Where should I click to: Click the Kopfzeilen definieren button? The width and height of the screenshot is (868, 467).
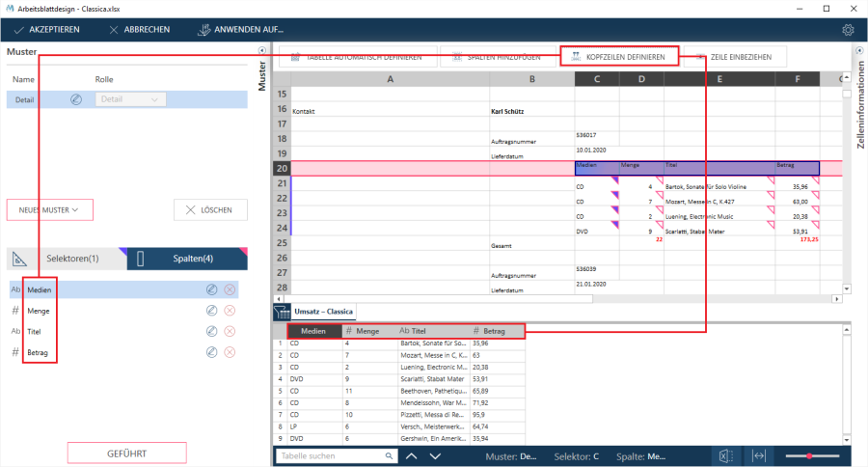619,57
